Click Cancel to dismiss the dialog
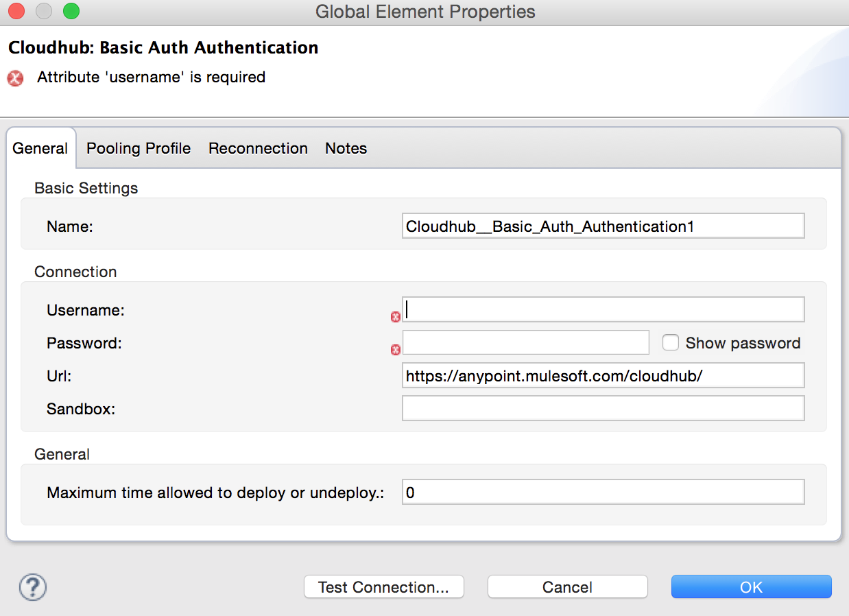Screen dimensions: 849x616 (x=567, y=587)
